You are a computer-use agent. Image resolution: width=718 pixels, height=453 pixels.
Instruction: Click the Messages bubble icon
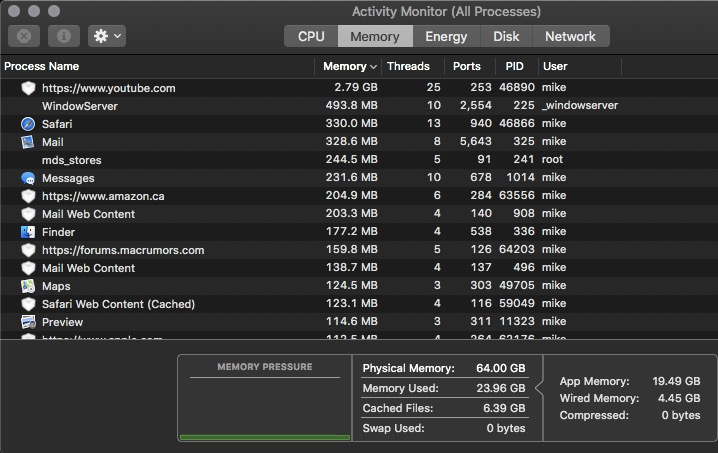coord(28,178)
